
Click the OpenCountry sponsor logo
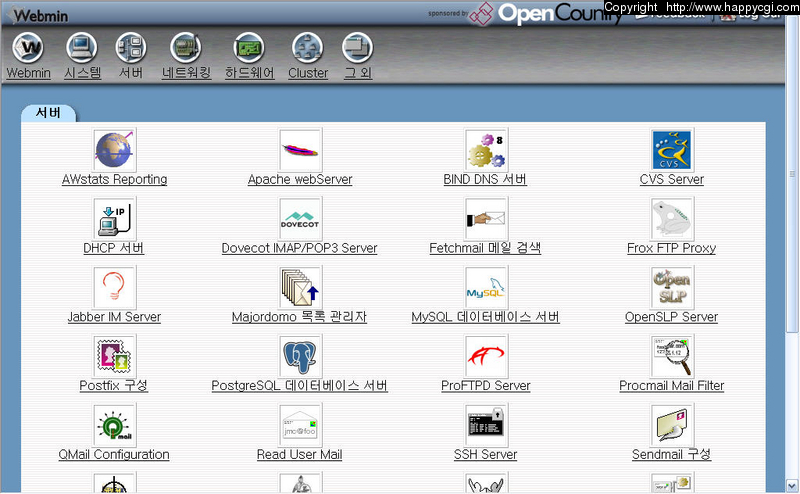(546, 14)
